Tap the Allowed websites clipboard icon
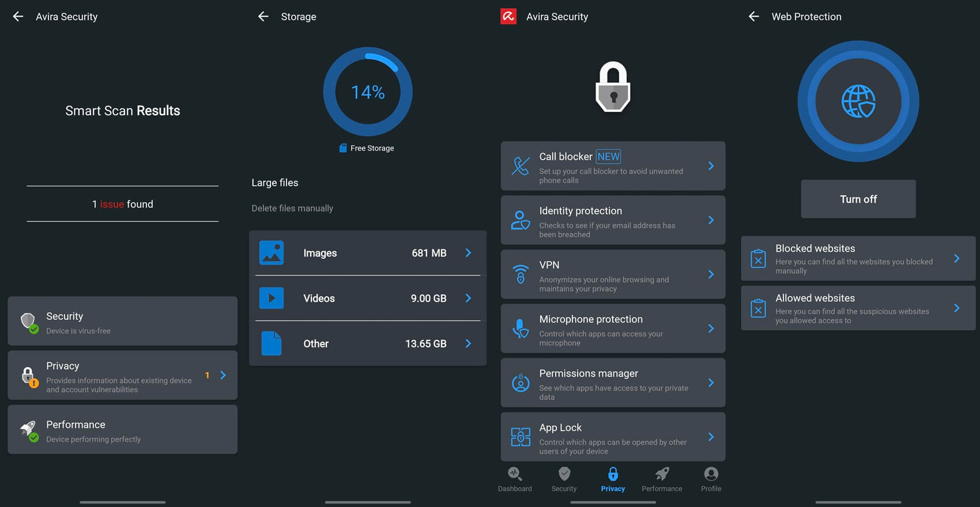 pos(759,308)
